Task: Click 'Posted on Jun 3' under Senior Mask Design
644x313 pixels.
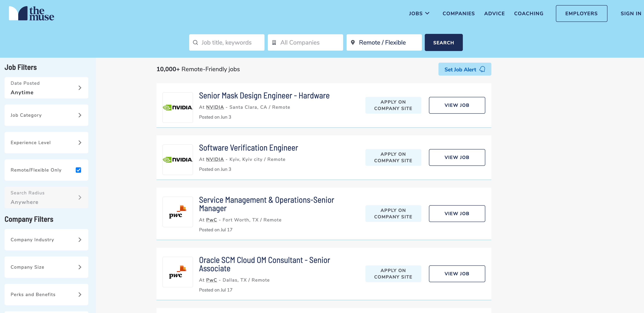Action: point(215,117)
